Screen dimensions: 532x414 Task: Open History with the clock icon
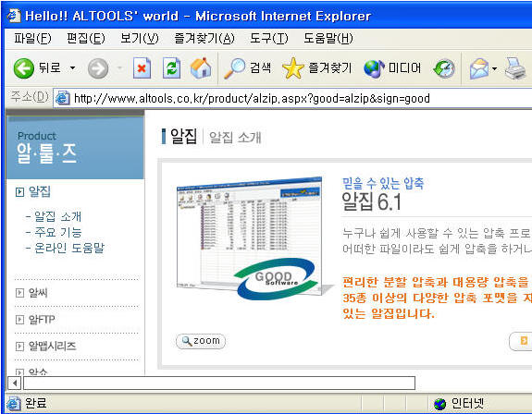click(x=444, y=68)
